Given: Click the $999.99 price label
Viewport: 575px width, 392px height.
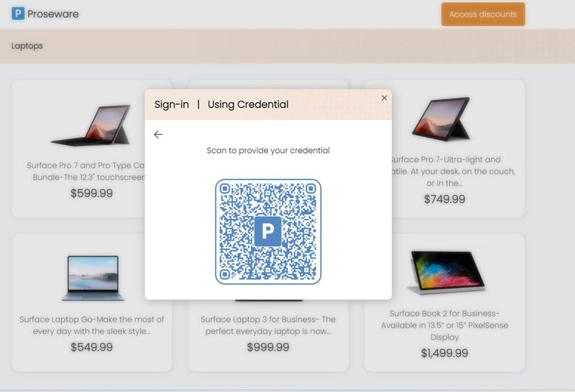Looking at the screenshot, I should (268, 347).
